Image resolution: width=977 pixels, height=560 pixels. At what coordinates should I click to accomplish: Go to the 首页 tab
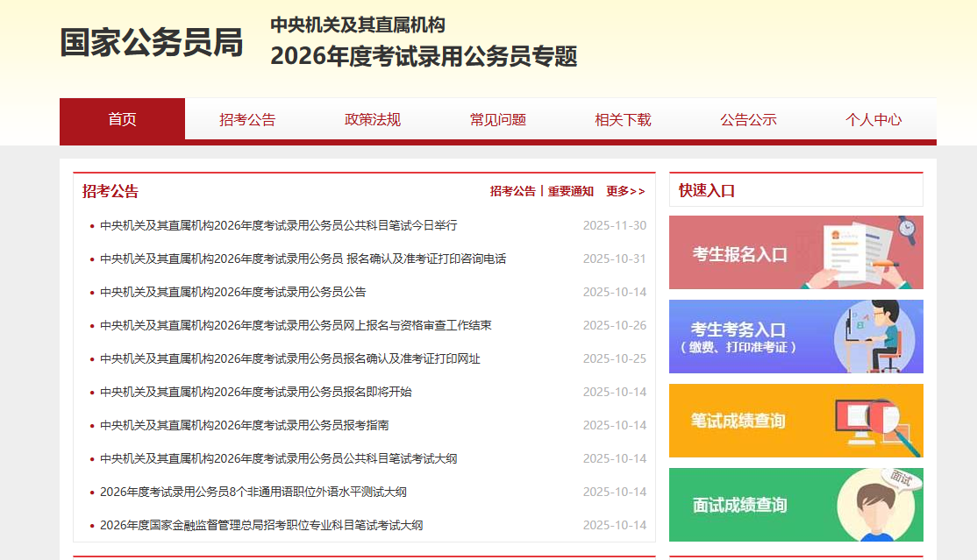click(x=122, y=120)
